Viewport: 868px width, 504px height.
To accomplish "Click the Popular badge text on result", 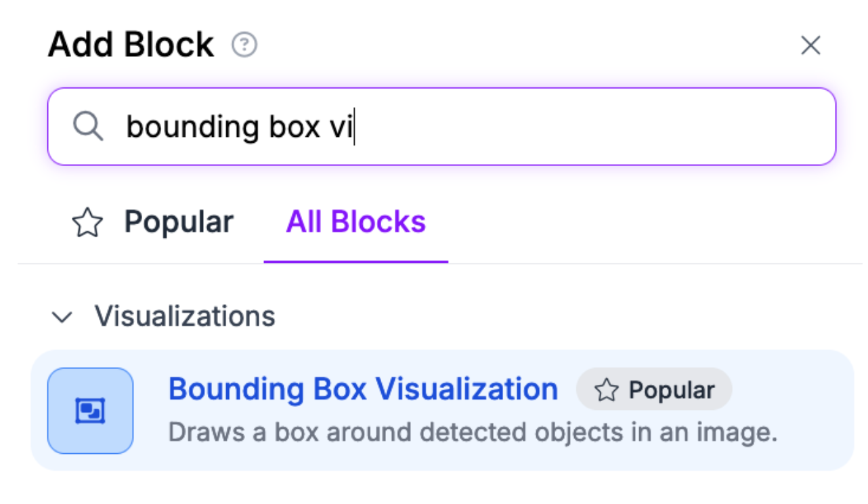I will point(671,390).
